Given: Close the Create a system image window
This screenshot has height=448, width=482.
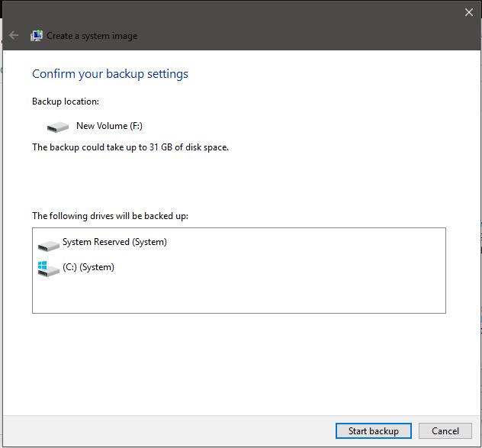Looking at the screenshot, I should [x=469, y=12].
